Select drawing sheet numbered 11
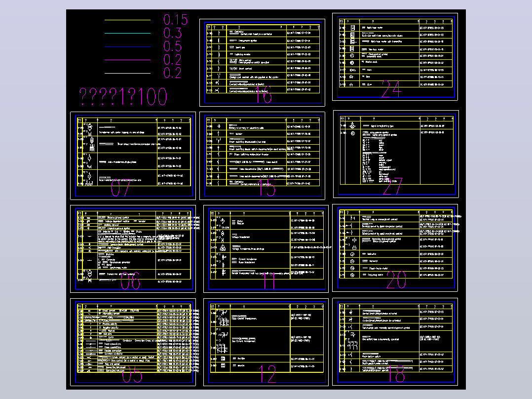Screen dimensions: 532x399 [266, 248]
